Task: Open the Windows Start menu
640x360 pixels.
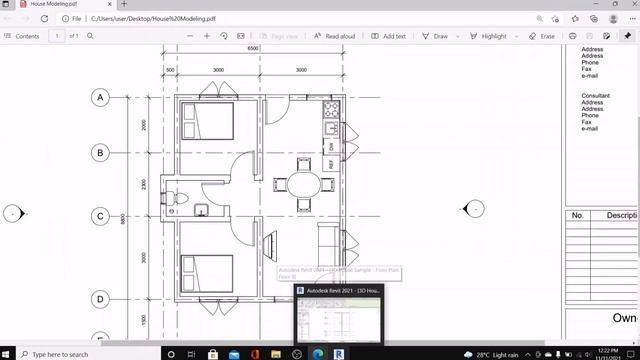Action: coord(7,354)
